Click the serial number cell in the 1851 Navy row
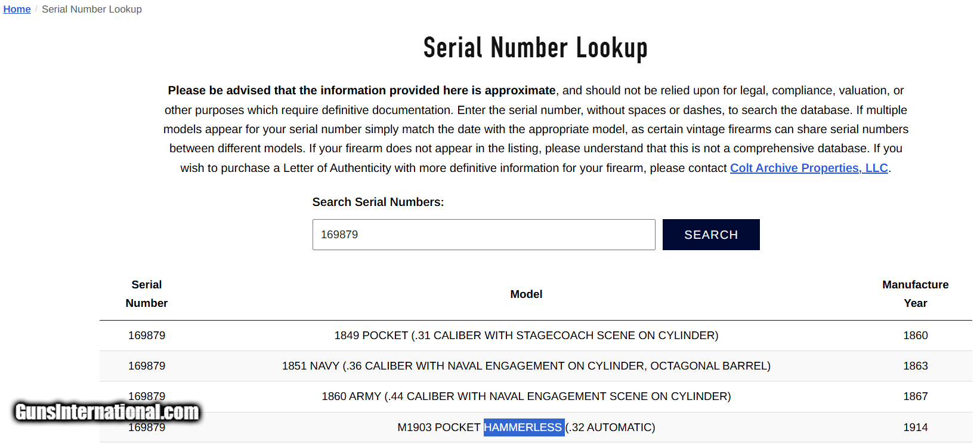Viewport: 980px width, 443px height. 147,366
